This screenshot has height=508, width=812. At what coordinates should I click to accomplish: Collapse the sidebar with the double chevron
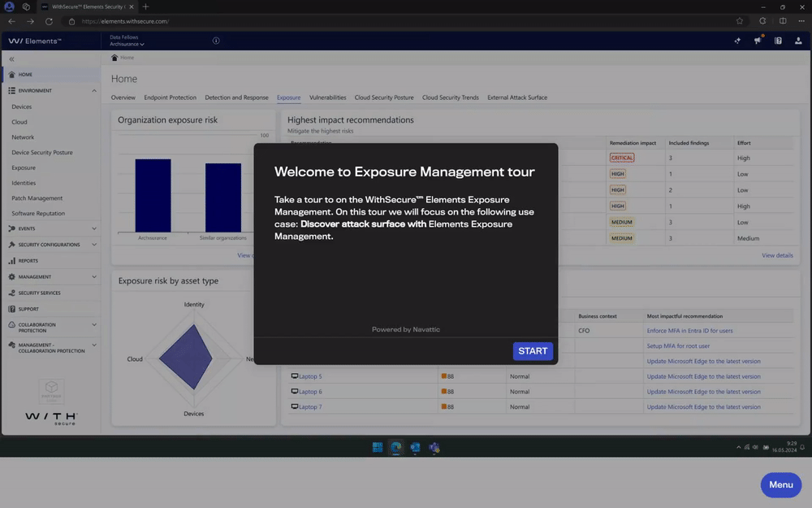click(x=11, y=59)
